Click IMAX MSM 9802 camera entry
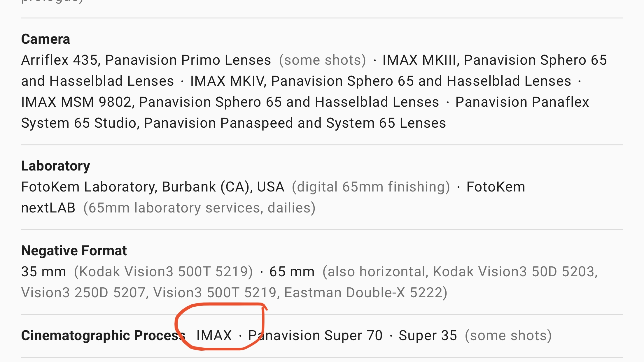This screenshot has width=644, height=362. (x=230, y=102)
